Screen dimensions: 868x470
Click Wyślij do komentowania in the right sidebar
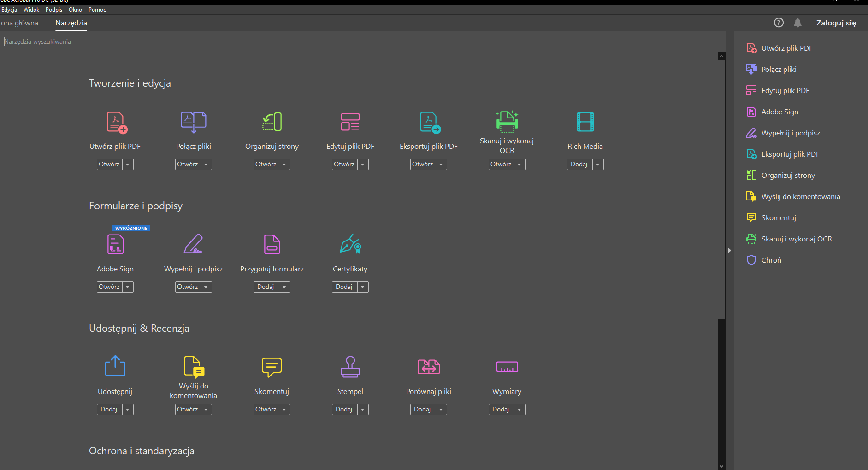(x=793, y=196)
